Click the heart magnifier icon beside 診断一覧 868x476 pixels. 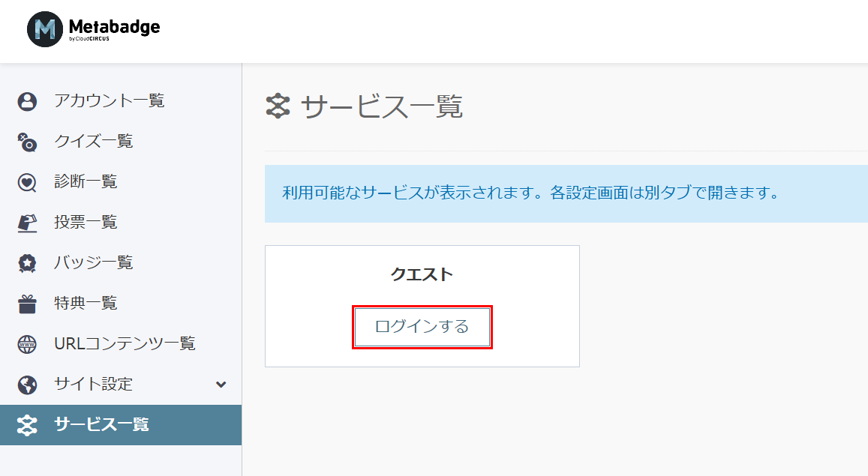pyautogui.click(x=27, y=181)
